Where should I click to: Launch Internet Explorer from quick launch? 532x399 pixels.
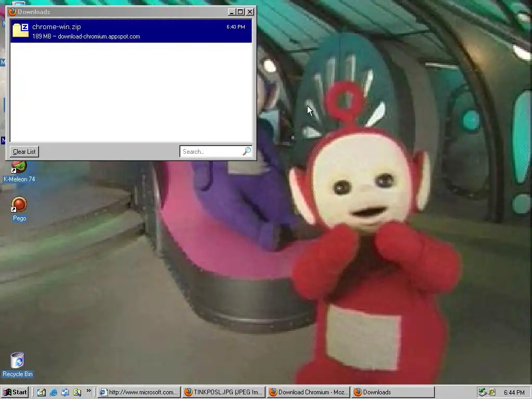tap(54, 392)
